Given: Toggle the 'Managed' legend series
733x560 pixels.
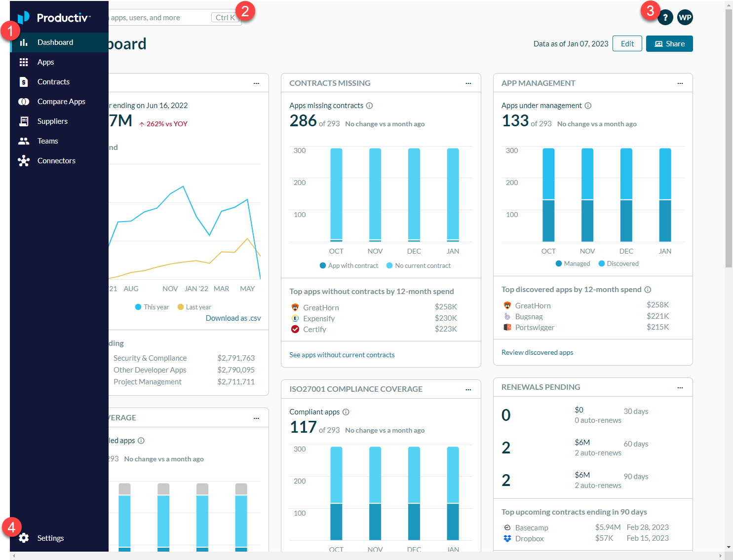Looking at the screenshot, I should click(573, 264).
